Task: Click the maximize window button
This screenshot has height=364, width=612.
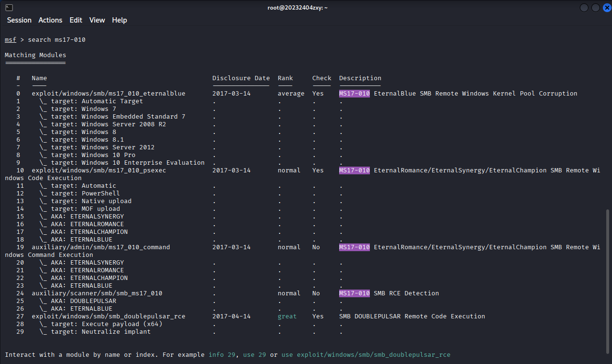Action: tap(596, 8)
